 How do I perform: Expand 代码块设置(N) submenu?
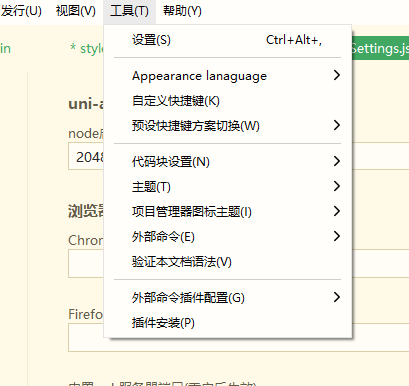227,162
